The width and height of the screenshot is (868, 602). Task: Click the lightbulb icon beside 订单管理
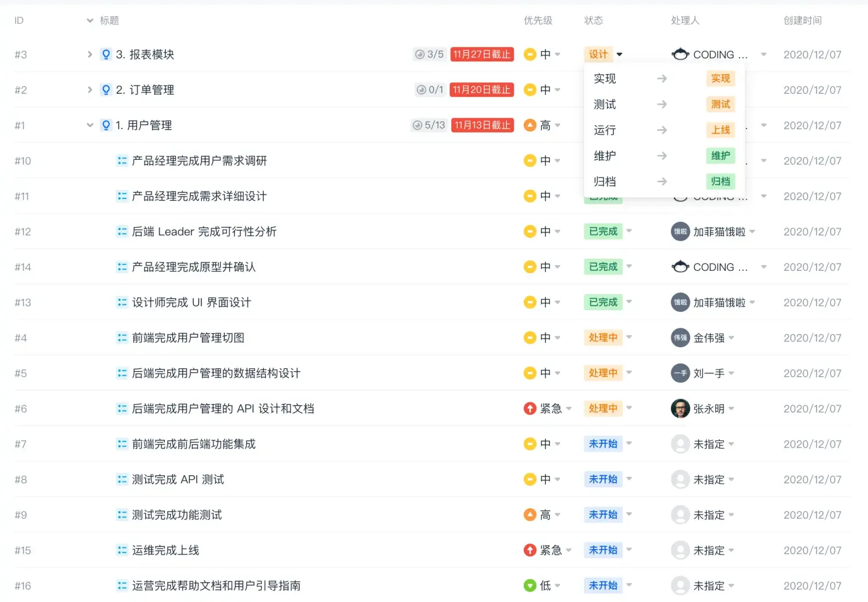click(106, 89)
